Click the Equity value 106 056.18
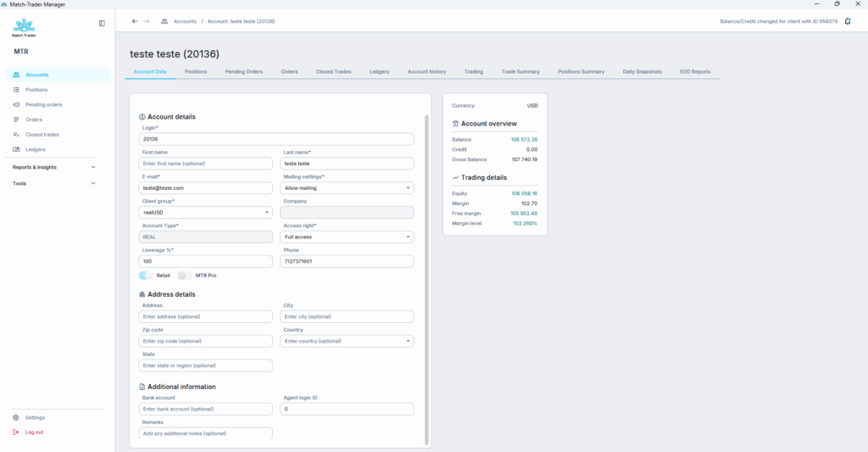This screenshot has width=868, height=452. (x=524, y=193)
